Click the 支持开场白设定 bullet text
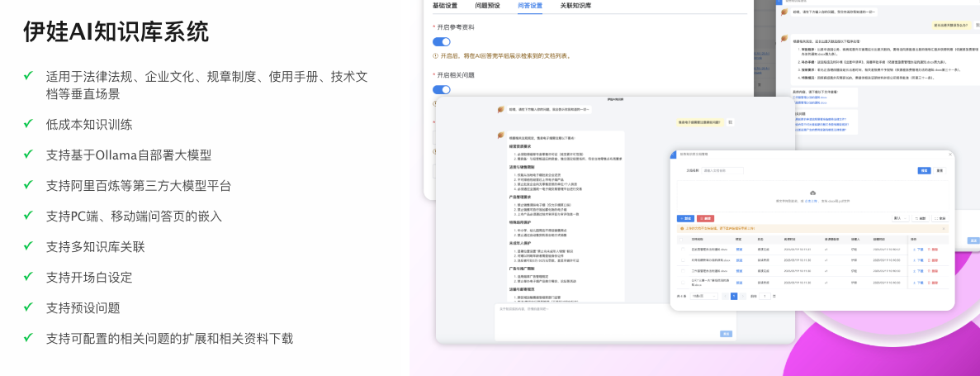 pos(89,277)
